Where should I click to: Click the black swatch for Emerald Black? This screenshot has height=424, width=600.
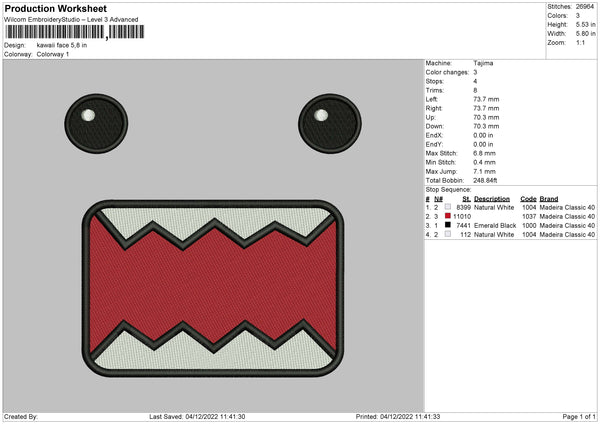[447, 225]
